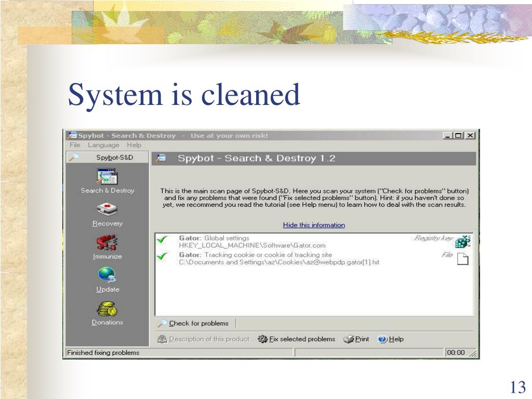
Task: Close the Spybot window
Action: click(470, 136)
